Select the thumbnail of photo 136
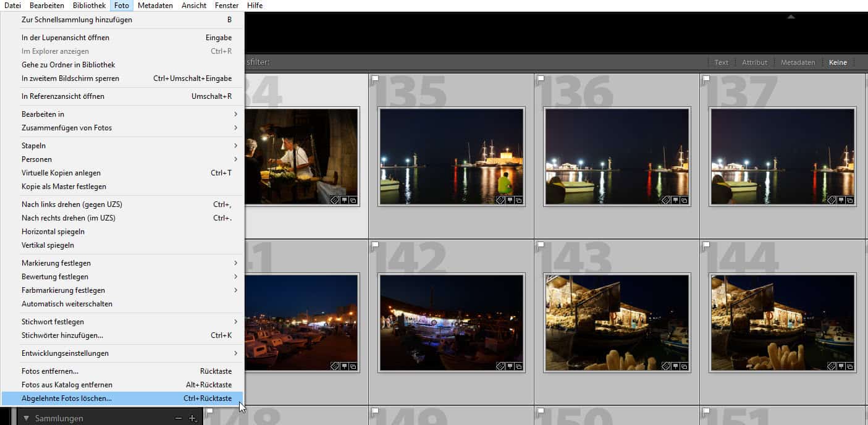Image resolution: width=868 pixels, height=425 pixels. [617, 156]
